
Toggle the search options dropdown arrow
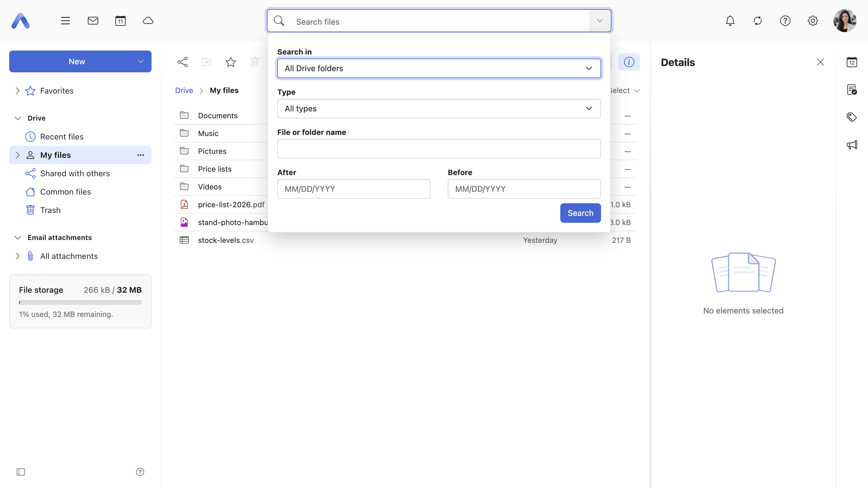coord(600,21)
